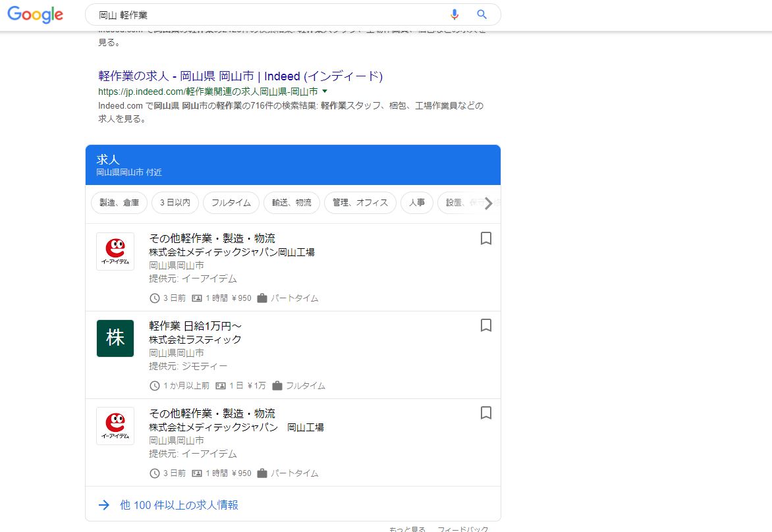Click first イーアイデム logo thumbnail
Viewport: 772px width, 532px height.
tap(115, 251)
